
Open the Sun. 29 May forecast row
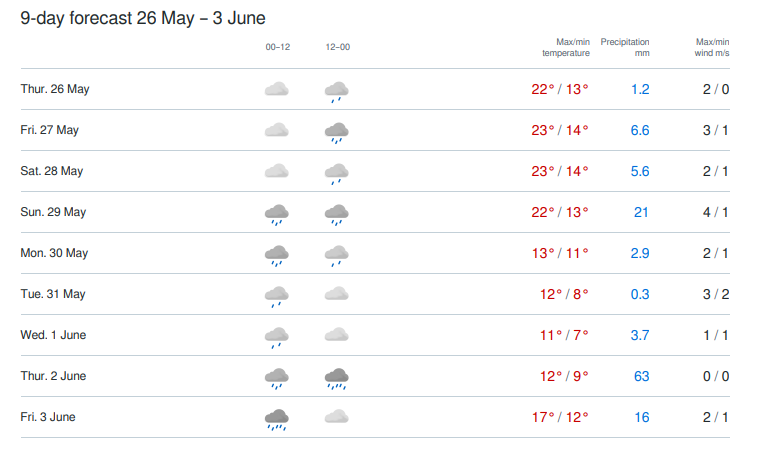click(375, 212)
